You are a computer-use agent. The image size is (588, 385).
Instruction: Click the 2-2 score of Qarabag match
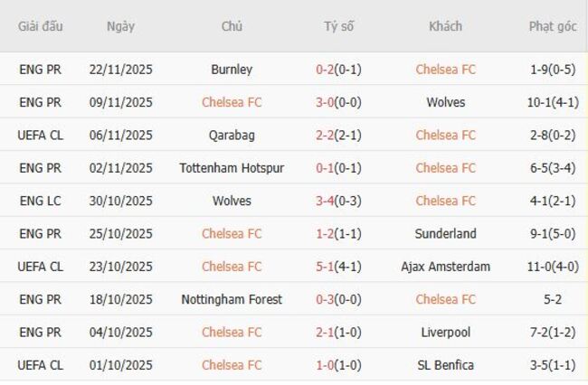pyautogui.click(x=325, y=136)
